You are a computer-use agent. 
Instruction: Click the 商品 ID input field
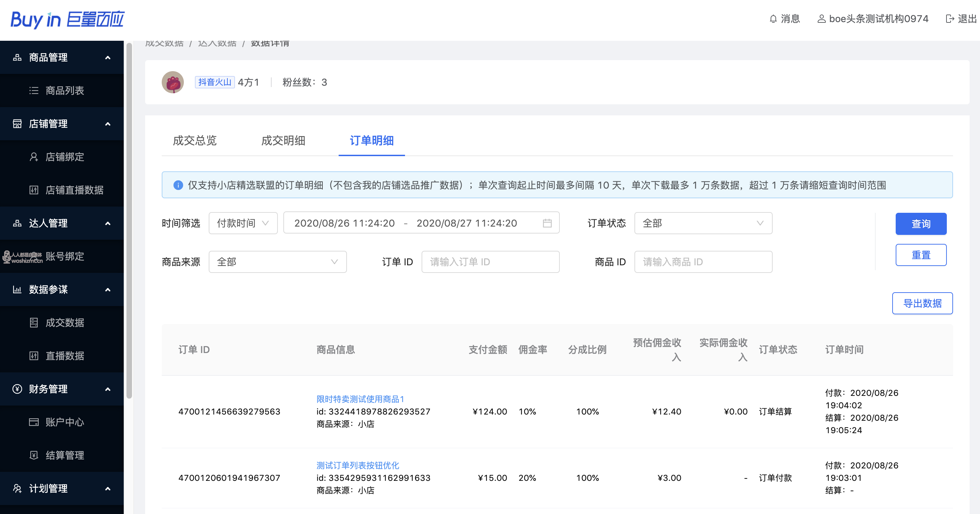point(703,262)
